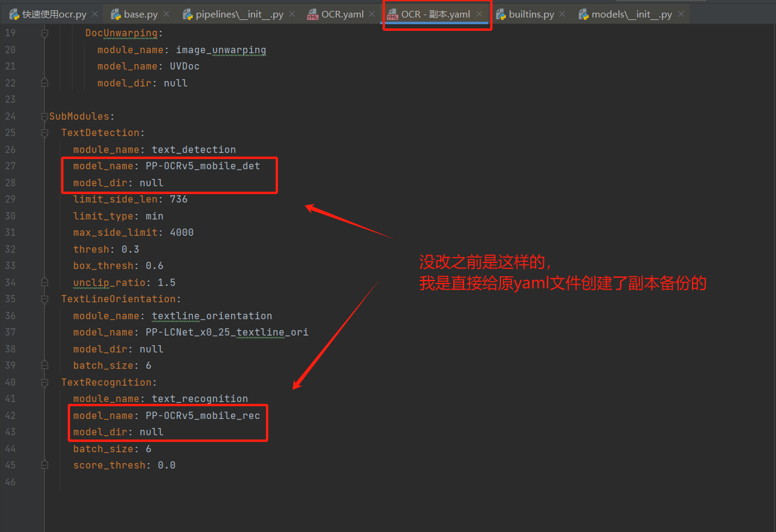776x532 pixels.
Task: Click 'null' on line 22 model_dir
Action: tap(175, 83)
